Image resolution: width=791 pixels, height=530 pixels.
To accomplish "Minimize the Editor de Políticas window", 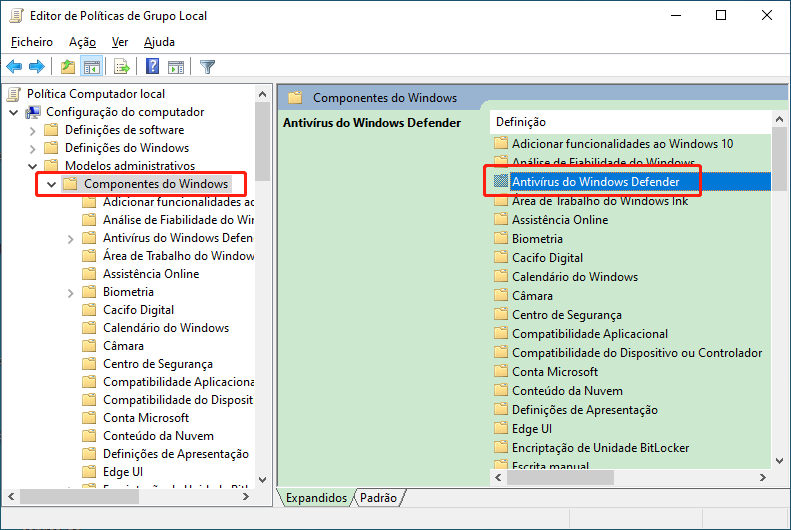I will pyautogui.click(x=676, y=15).
